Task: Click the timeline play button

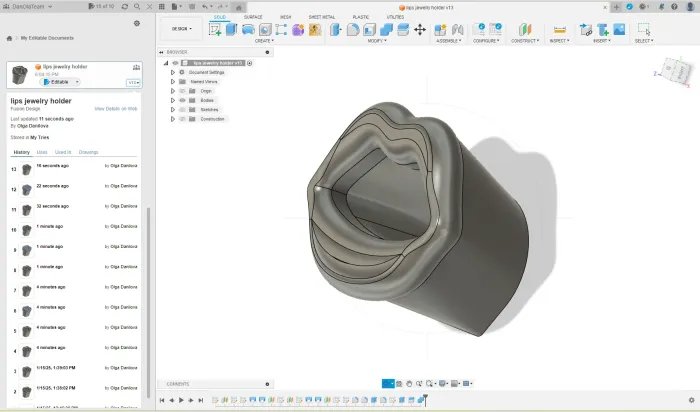Action: point(181,400)
